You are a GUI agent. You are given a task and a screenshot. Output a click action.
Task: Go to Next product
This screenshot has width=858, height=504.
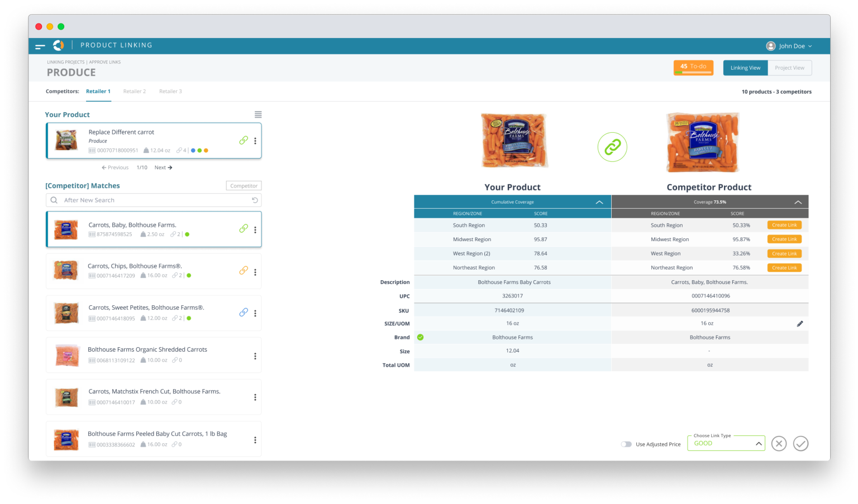pos(163,167)
